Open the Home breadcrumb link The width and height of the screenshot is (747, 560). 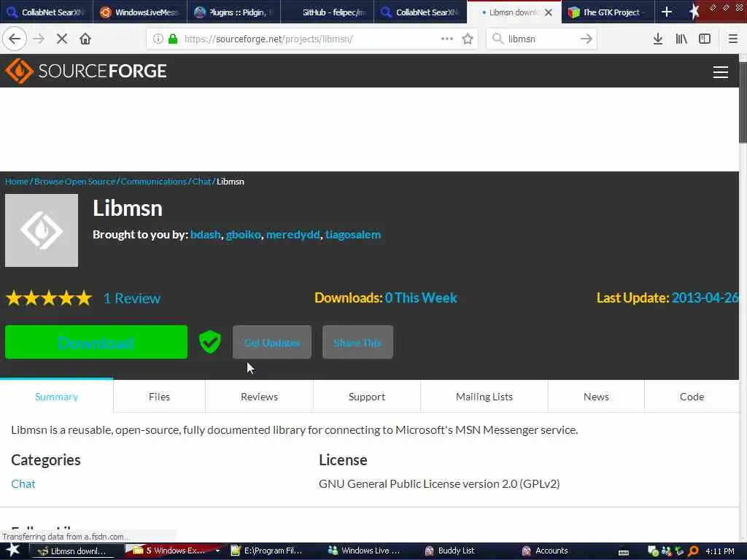[17, 182]
